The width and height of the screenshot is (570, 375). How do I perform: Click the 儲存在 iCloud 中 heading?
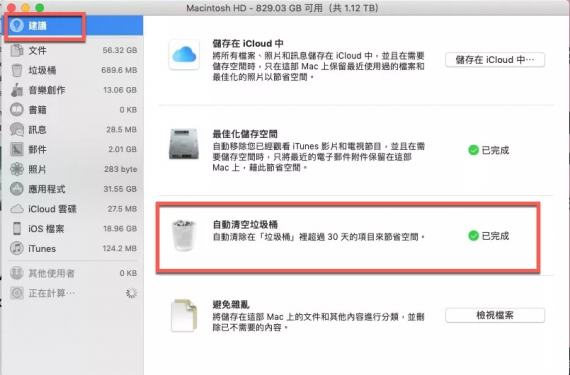(x=248, y=44)
